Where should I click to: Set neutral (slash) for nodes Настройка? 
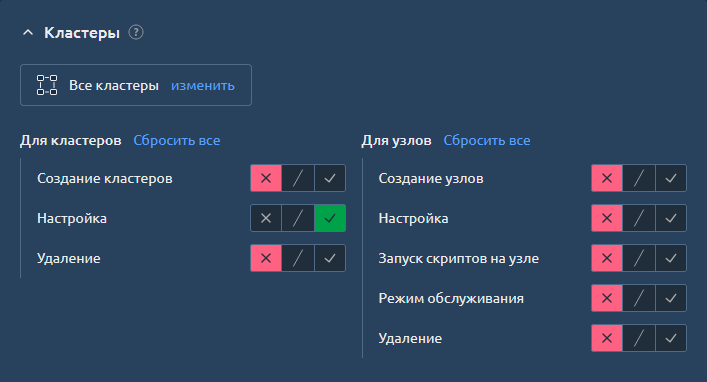(x=639, y=218)
